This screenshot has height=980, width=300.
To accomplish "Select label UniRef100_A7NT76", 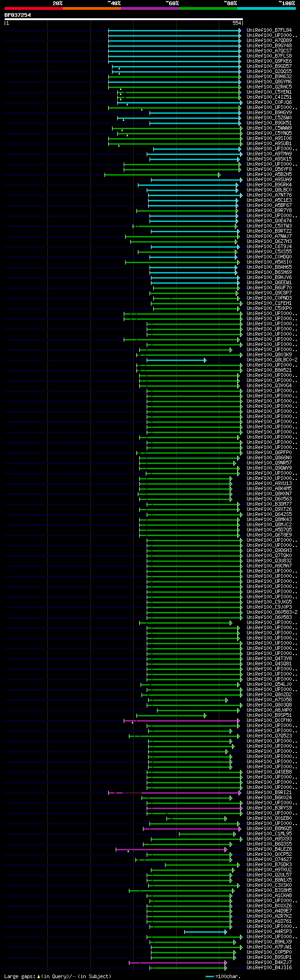I will click(x=269, y=195).
